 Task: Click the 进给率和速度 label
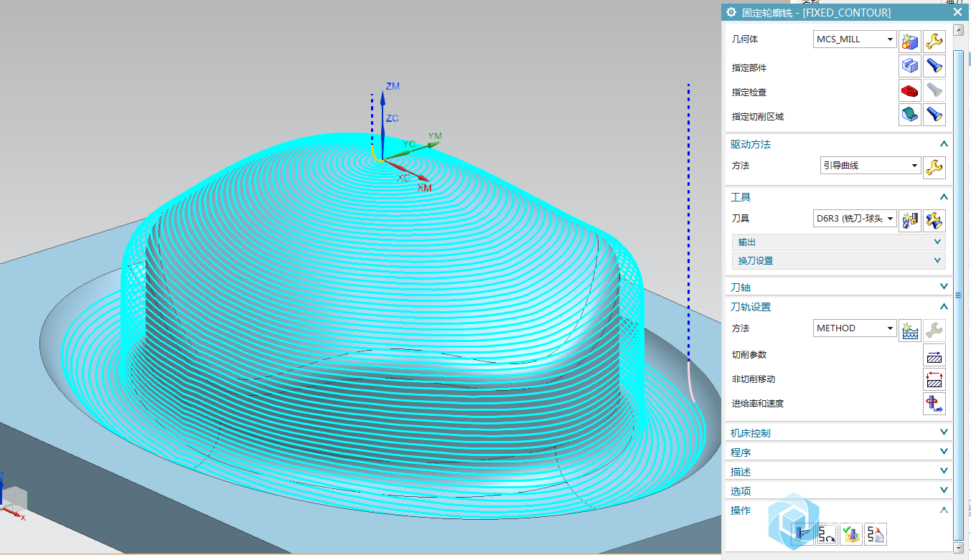pos(758,404)
